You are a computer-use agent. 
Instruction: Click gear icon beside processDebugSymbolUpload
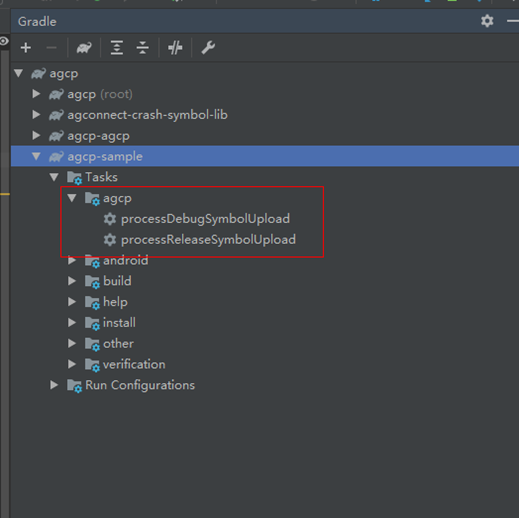point(110,219)
